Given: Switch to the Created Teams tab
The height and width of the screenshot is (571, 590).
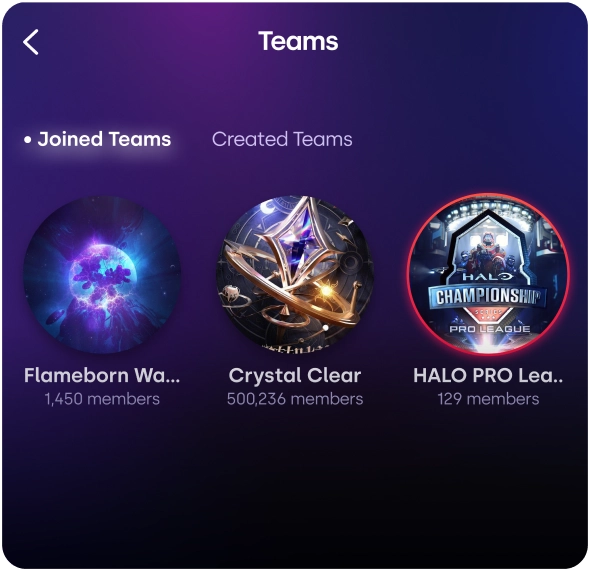Looking at the screenshot, I should 282,139.
